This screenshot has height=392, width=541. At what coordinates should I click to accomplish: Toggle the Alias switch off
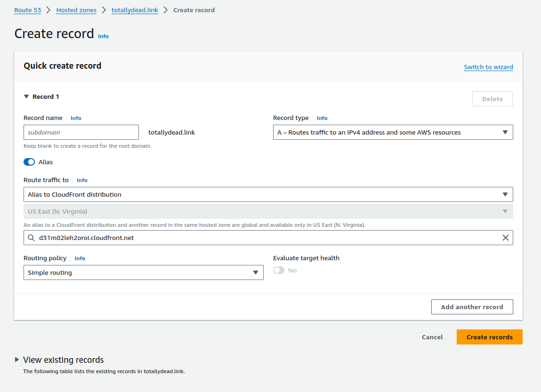(29, 162)
